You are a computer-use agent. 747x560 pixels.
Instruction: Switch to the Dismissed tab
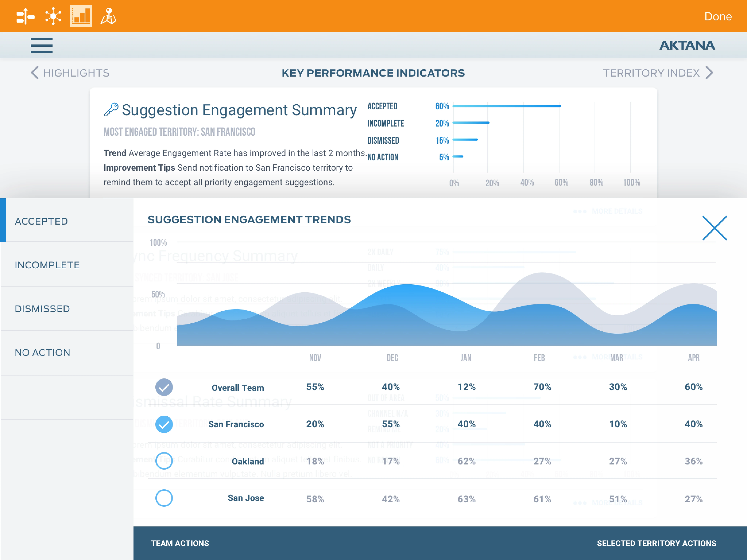point(42,309)
